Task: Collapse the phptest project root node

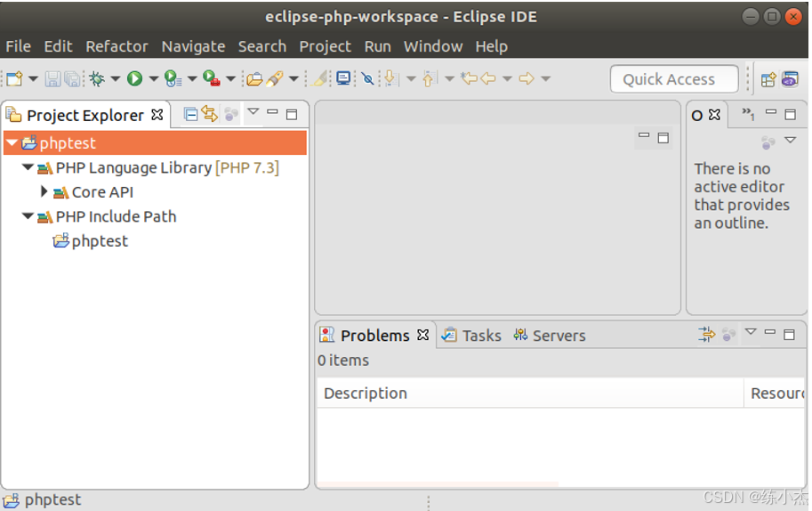Action: 12,142
